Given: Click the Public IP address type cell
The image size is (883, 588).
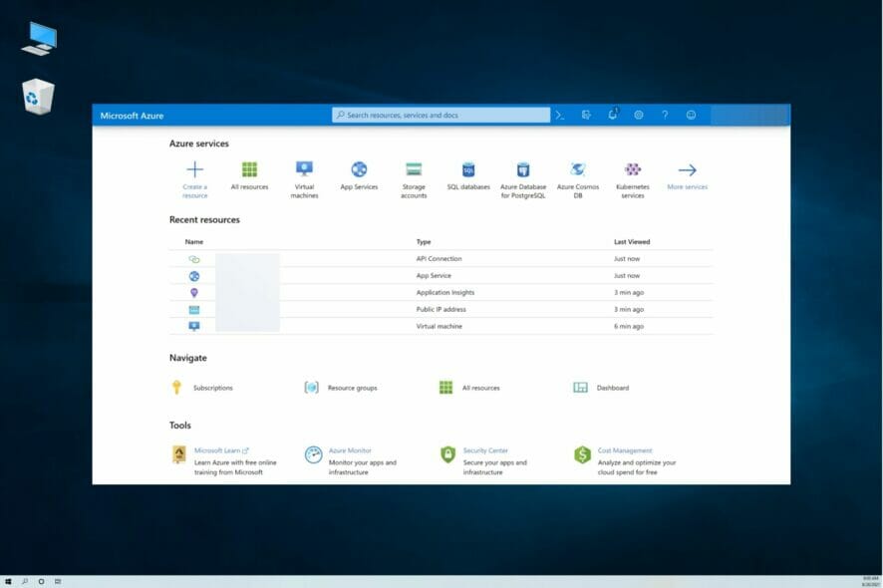Looking at the screenshot, I should click(441, 309).
